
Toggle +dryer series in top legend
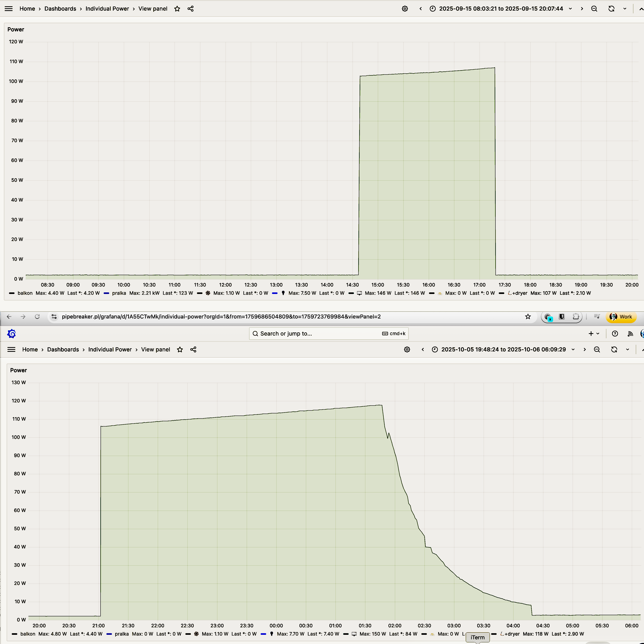point(519,293)
